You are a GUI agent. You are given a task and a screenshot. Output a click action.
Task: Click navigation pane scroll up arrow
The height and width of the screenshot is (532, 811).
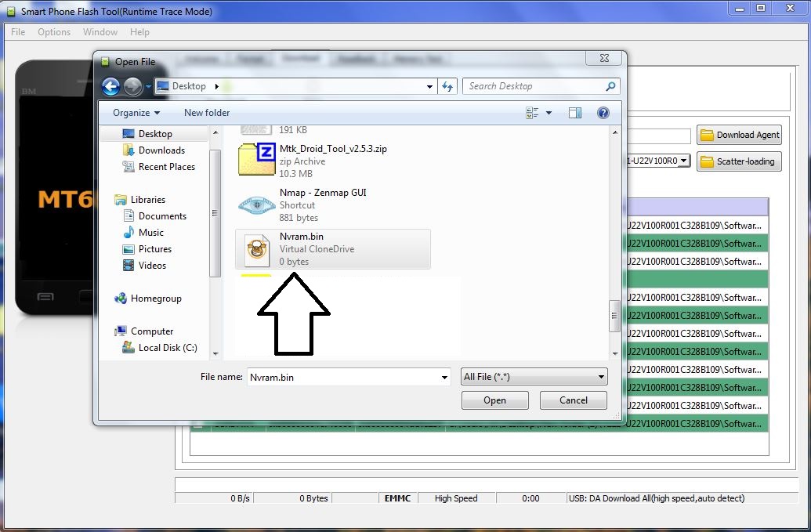(x=215, y=133)
